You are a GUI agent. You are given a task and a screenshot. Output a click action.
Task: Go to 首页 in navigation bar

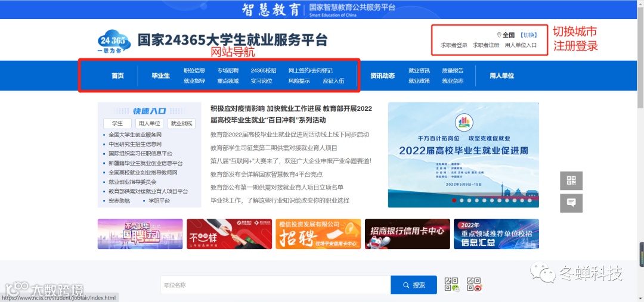tap(117, 76)
